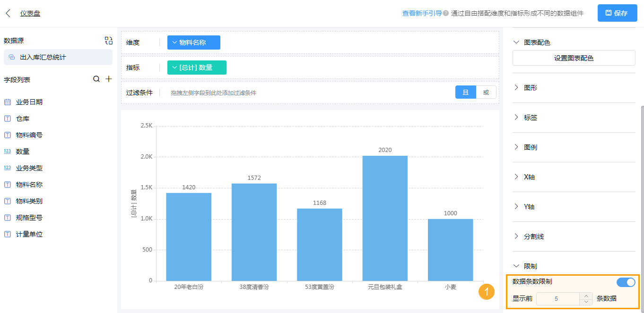Viewport: 644px width, 313px height.
Task: Click the 保存 save button
Action: (617, 13)
